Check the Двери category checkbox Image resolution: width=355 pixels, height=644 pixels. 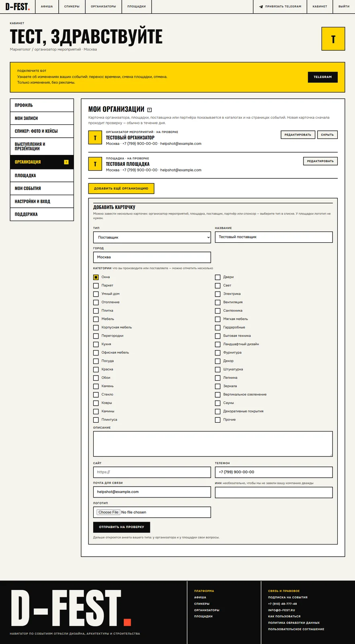pyautogui.click(x=218, y=277)
